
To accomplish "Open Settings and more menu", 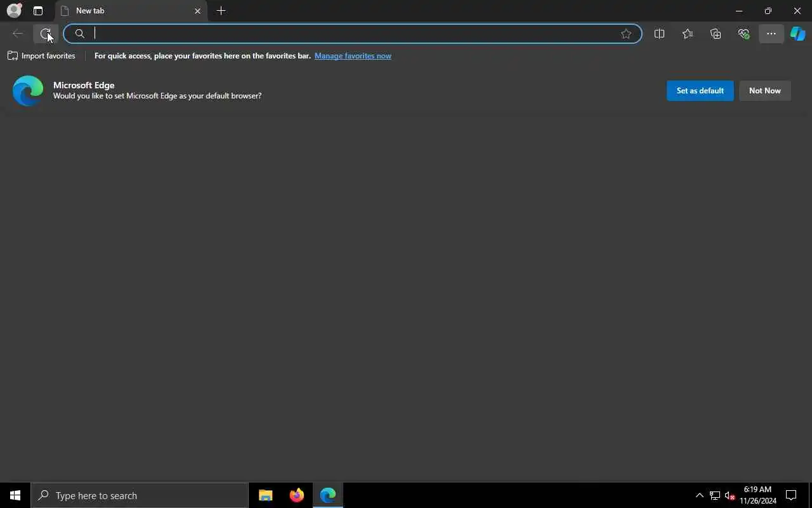I will (771, 34).
